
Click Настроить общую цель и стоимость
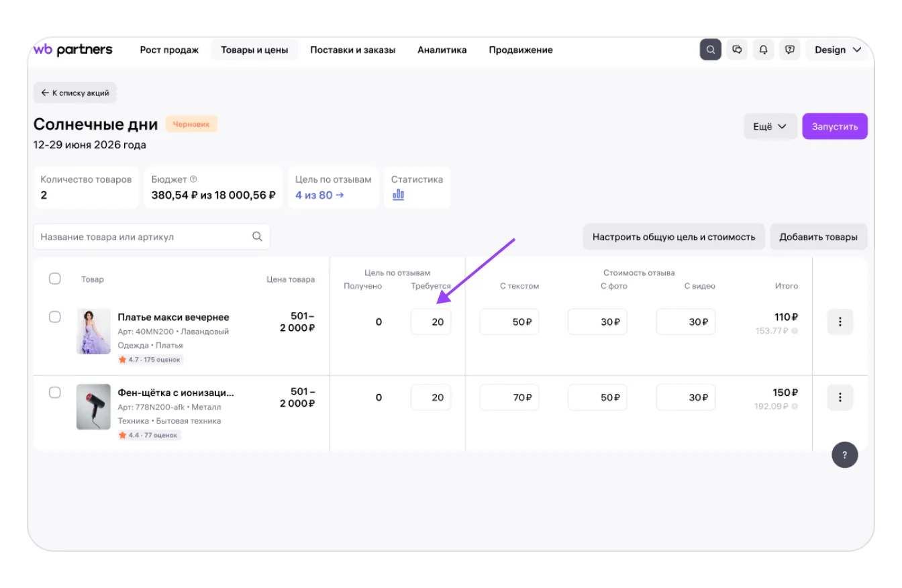point(674,237)
